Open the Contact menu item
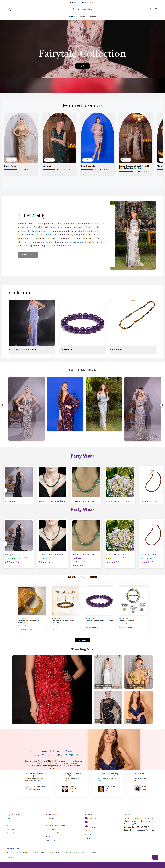 point(92,16)
